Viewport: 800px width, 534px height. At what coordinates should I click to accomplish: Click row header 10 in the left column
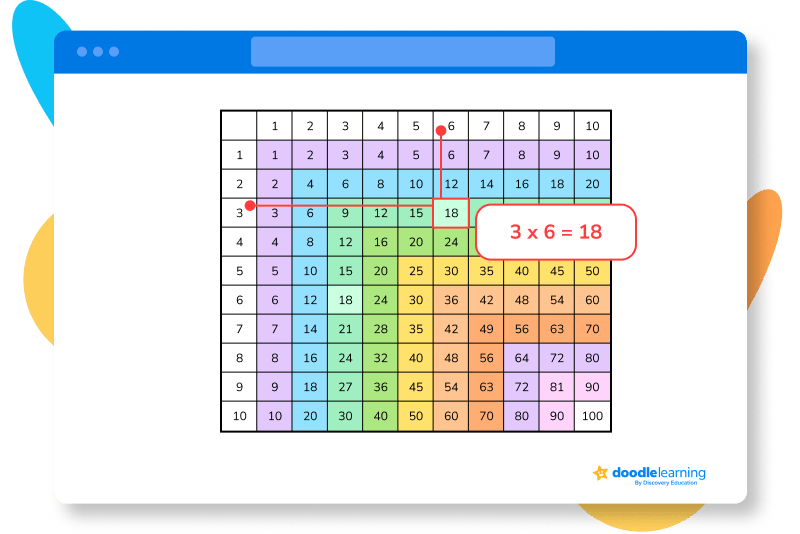(x=239, y=416)
